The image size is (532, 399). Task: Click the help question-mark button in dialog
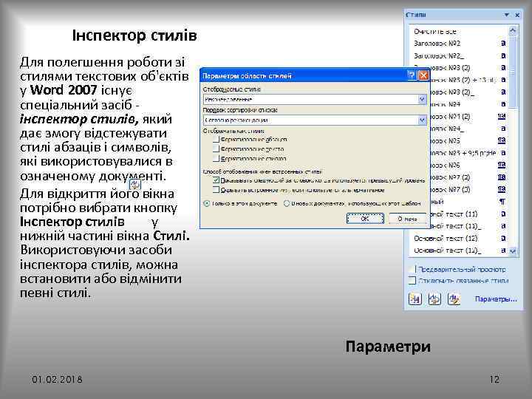(412, 75)
